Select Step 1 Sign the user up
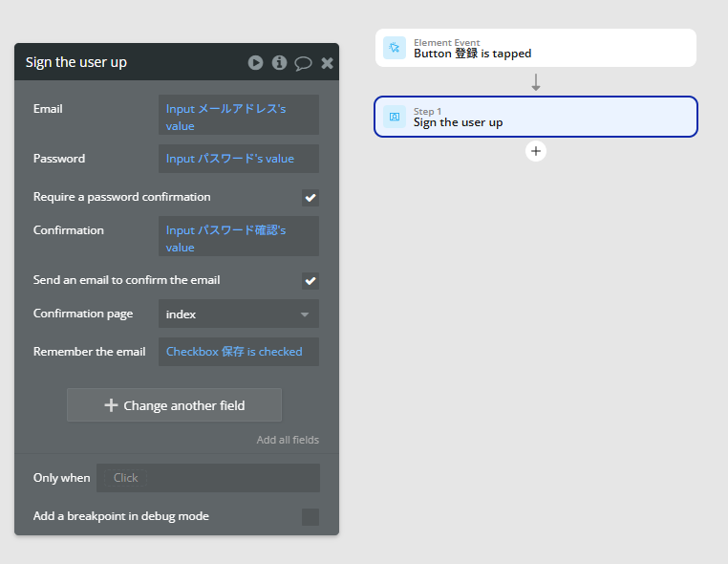 click(x=536, y=117)
